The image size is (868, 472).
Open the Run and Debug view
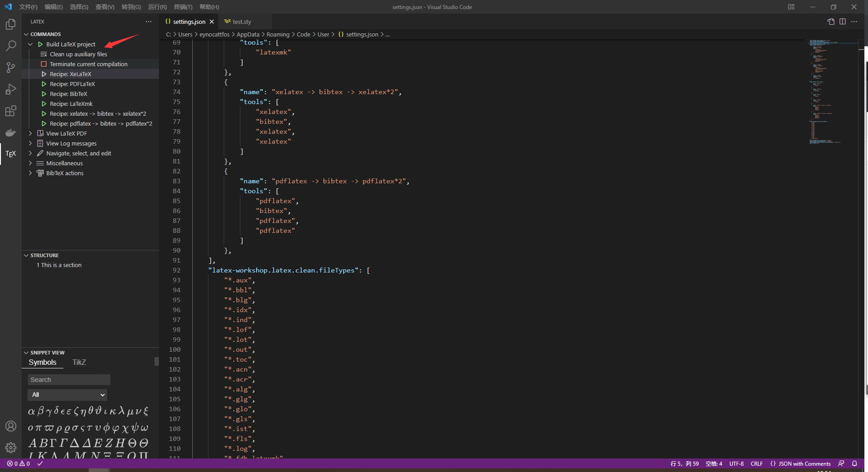pos(11,89)
